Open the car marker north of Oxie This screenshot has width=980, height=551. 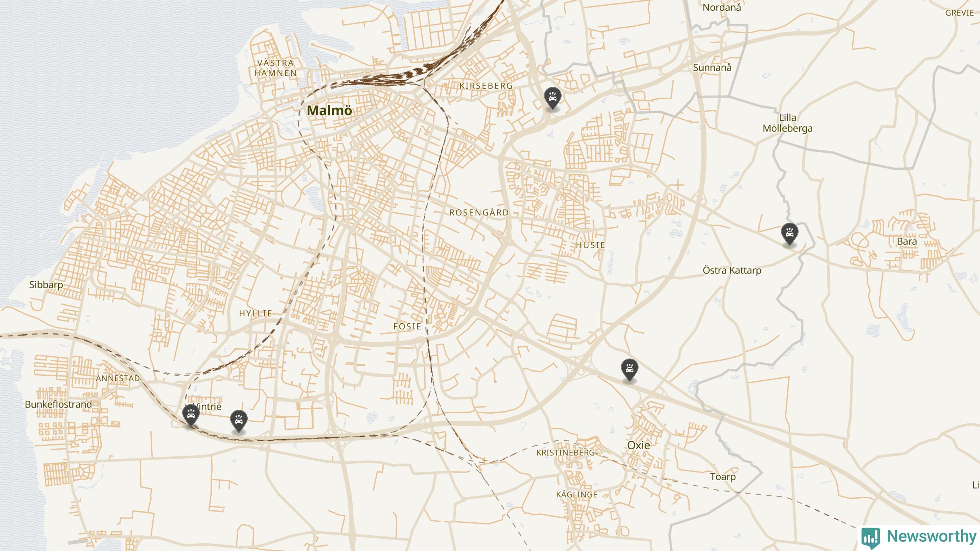[x=629, y=370]
